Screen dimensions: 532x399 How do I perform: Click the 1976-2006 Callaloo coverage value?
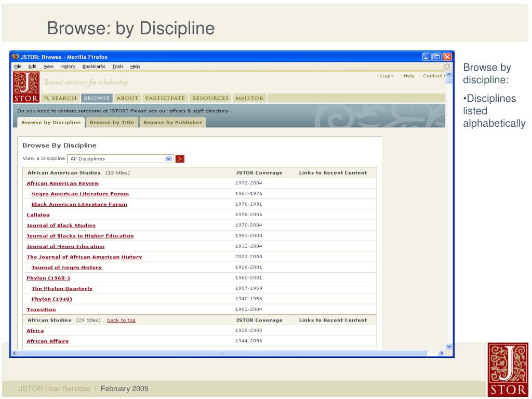[x=249, y=215]
